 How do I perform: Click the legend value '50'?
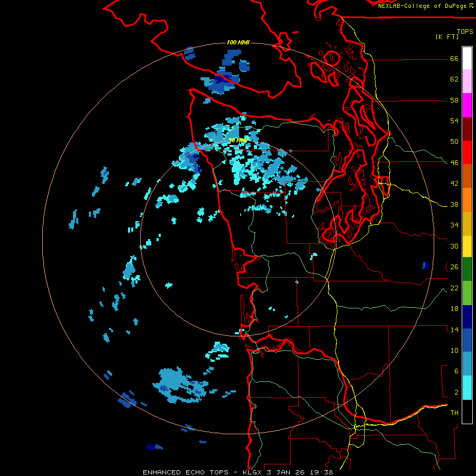(x=454, y=142)
